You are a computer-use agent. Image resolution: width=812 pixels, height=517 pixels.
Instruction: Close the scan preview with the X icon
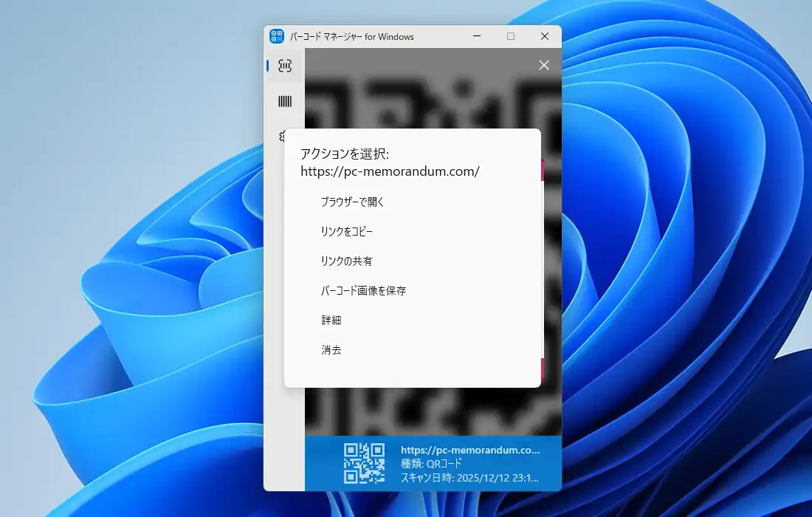point(544,65)
